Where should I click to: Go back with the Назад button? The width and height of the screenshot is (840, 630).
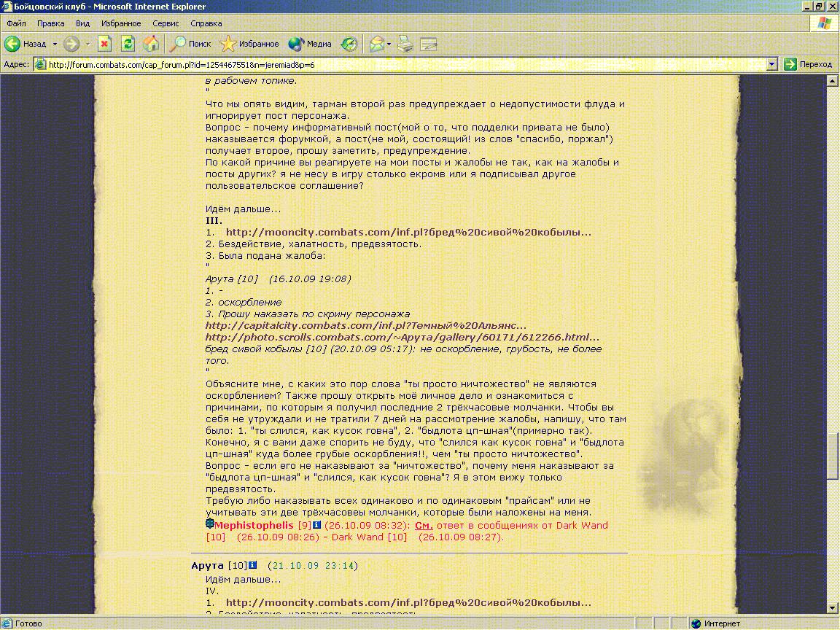click(26, 44)
